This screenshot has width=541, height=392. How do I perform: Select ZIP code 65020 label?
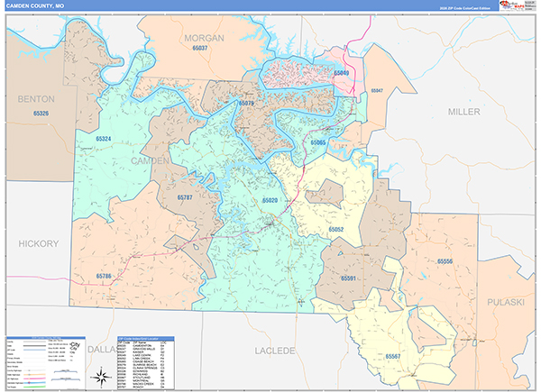tap(270, 200)
